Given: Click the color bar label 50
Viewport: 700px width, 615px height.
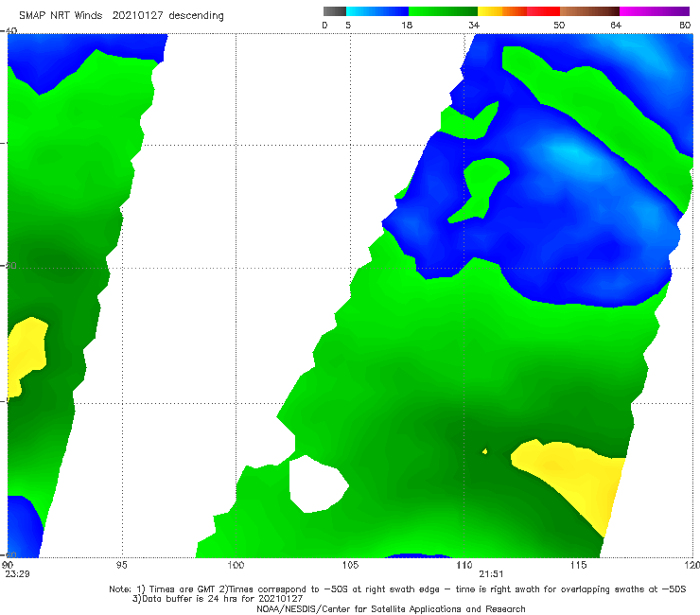Looking at the screenshot, I should 559,25.
